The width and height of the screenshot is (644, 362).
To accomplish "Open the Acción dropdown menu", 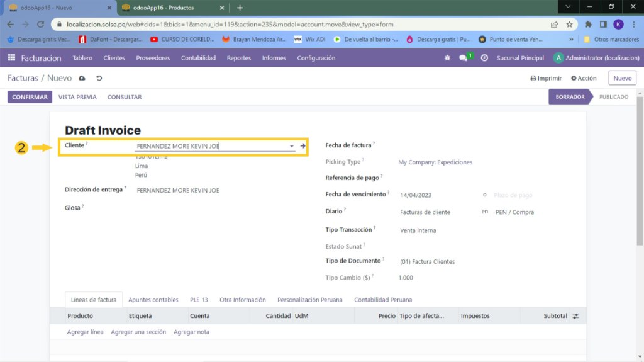I will click(x=584, y=78).
